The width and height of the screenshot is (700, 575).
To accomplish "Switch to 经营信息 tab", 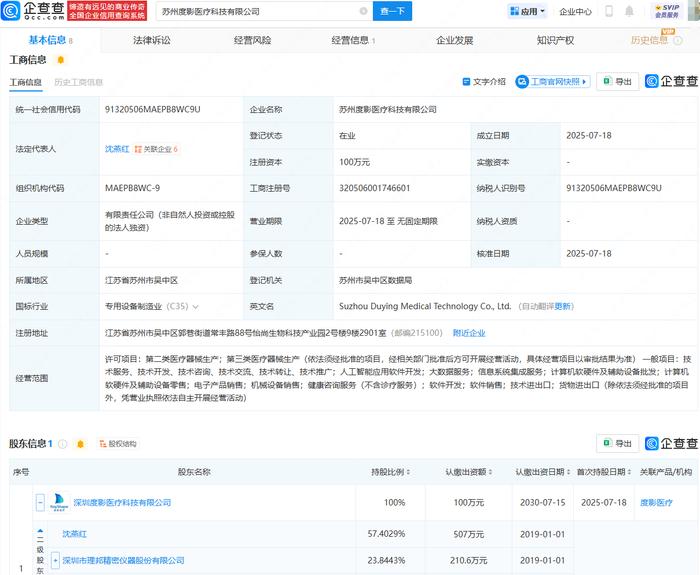I will (353, 40).
